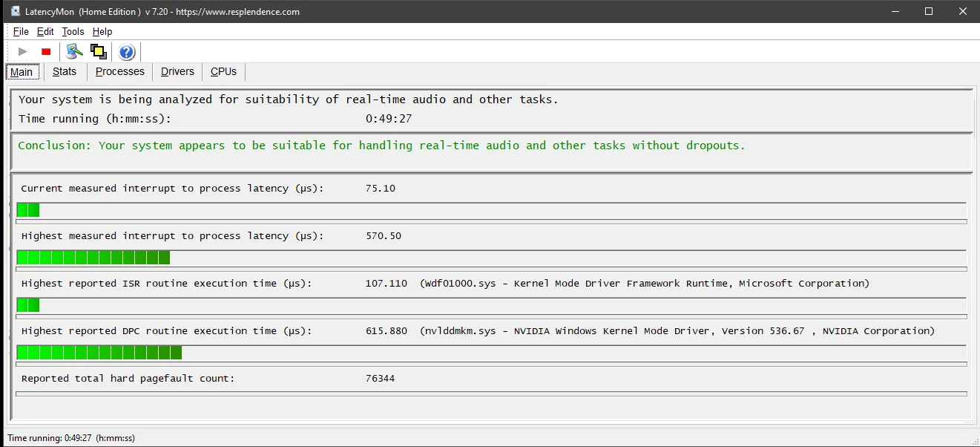Show the Drivers tab
The image size is (980, 447).
point(177,72)
